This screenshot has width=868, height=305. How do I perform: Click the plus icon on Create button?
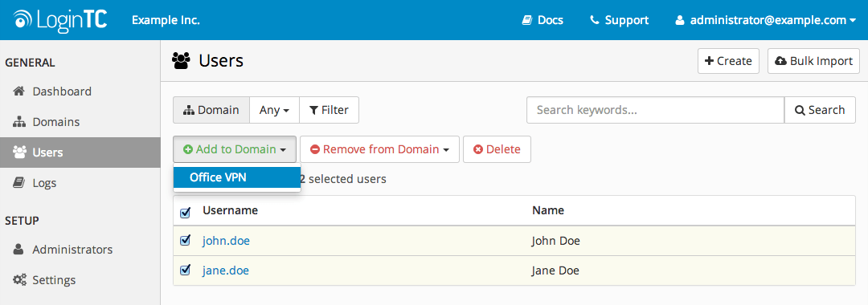pyautogui.click(x=709, y=61)
